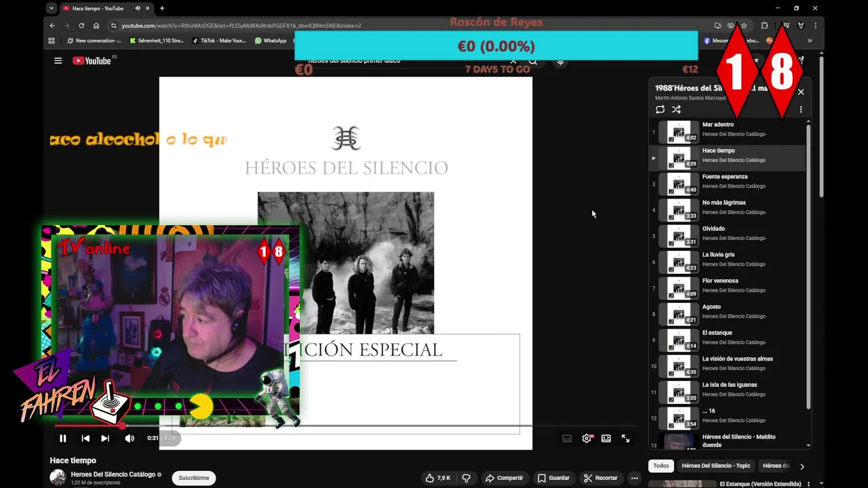
Task: Play 'La isla de las iguanas'
Action: [728, 392]
